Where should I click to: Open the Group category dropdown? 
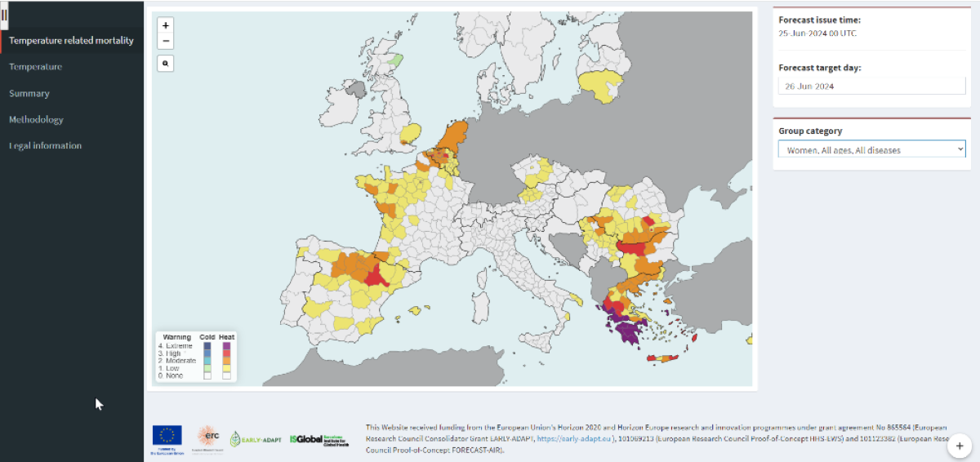tap(871, 149)
